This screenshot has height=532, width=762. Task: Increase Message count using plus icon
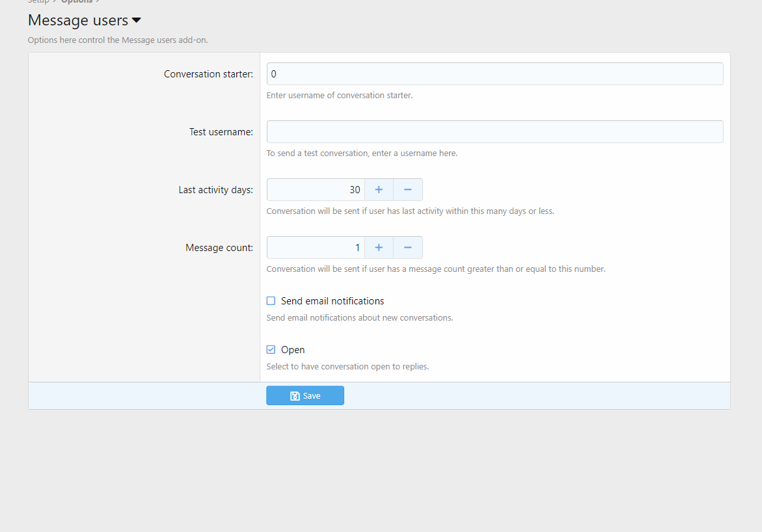pyautogui.click(x=379, y=248)
